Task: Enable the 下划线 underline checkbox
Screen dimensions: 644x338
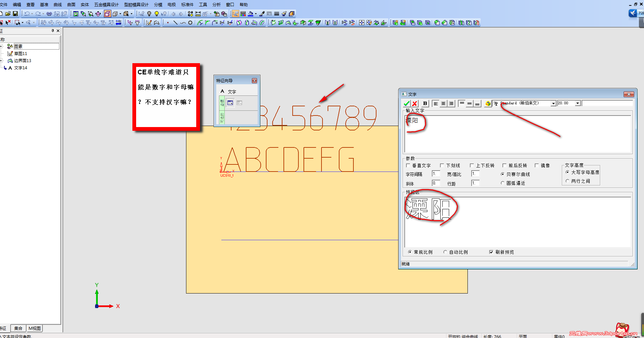Action: click(x=442, y=165)
